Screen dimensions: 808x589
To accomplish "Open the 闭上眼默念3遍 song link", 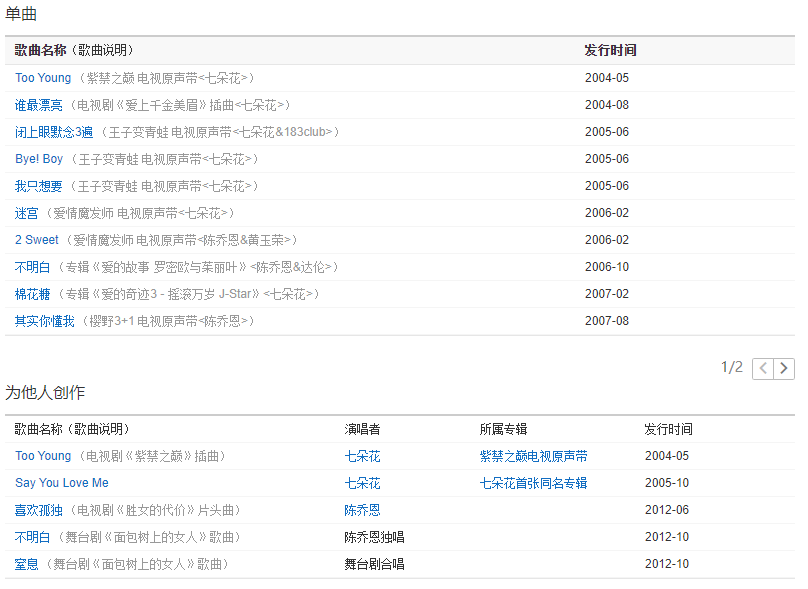I will point(54,132).
